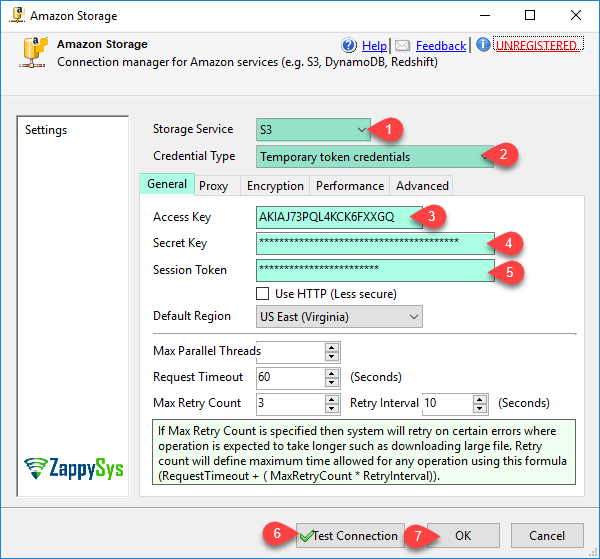Image resolution: width=600 pixels, height=559 pixels.
Task: Decrease Max Retry Count with down arrow
Action: pyautogui.click(x=332, y=409)
